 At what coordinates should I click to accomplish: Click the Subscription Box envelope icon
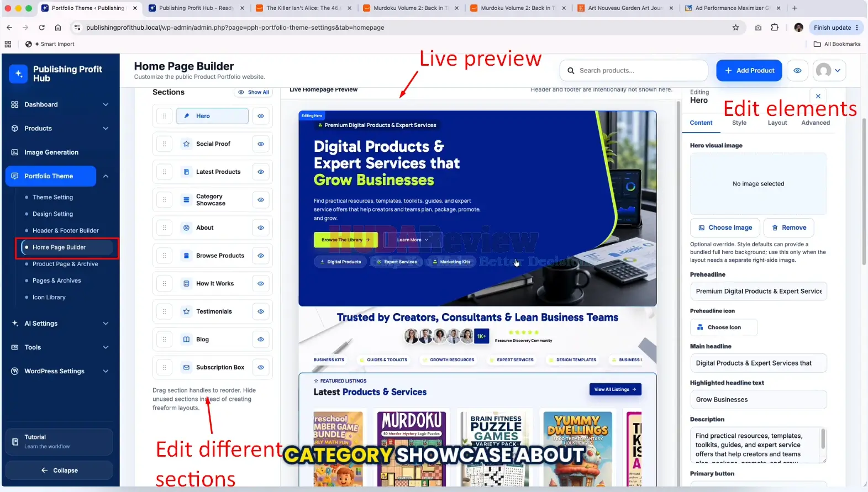(x=186, y=367)
